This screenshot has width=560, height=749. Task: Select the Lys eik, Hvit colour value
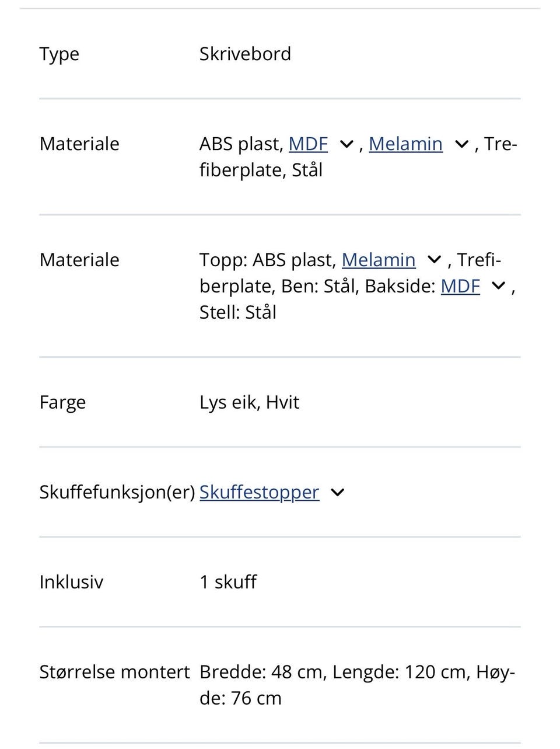coord(249,402)
